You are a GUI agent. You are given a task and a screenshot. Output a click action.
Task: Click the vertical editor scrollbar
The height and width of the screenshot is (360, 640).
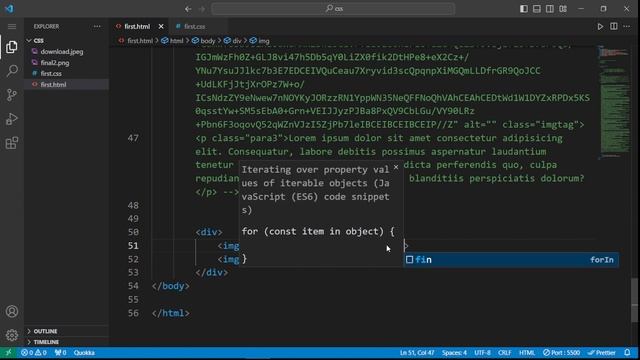coord(635,300)
